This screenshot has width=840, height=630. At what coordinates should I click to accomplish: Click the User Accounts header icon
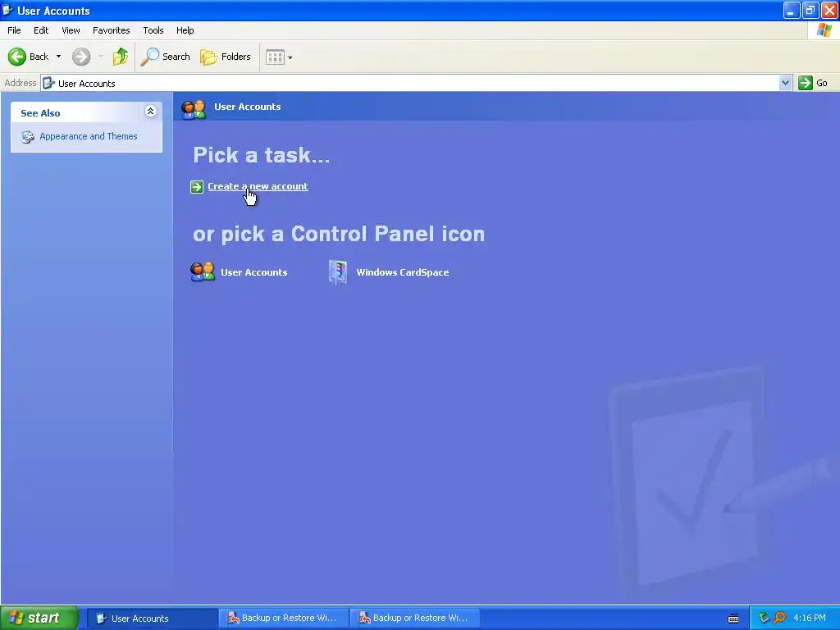pyautogui.click(x=194, y=109)
